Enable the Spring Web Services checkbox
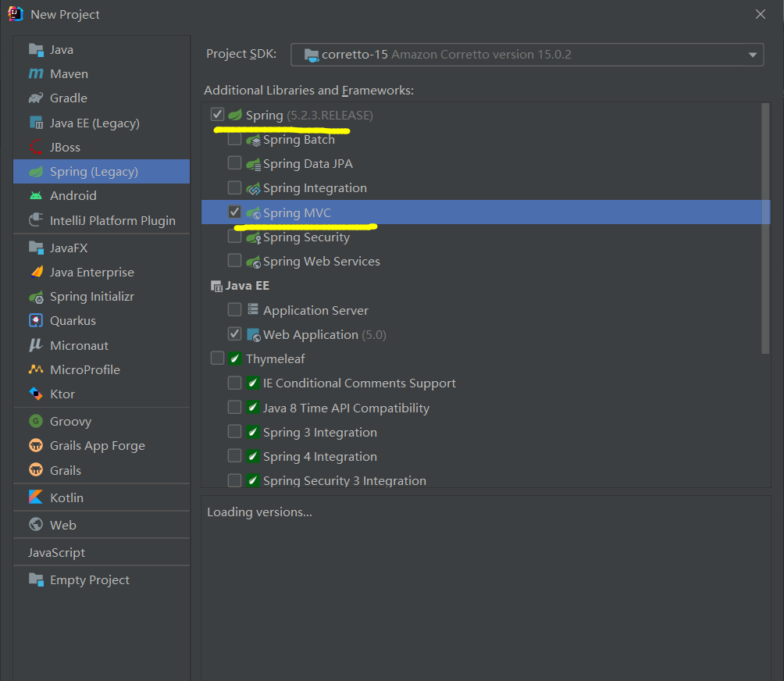Screen dimensions: 784x681 pyautogui.click(x=234, y=261)
